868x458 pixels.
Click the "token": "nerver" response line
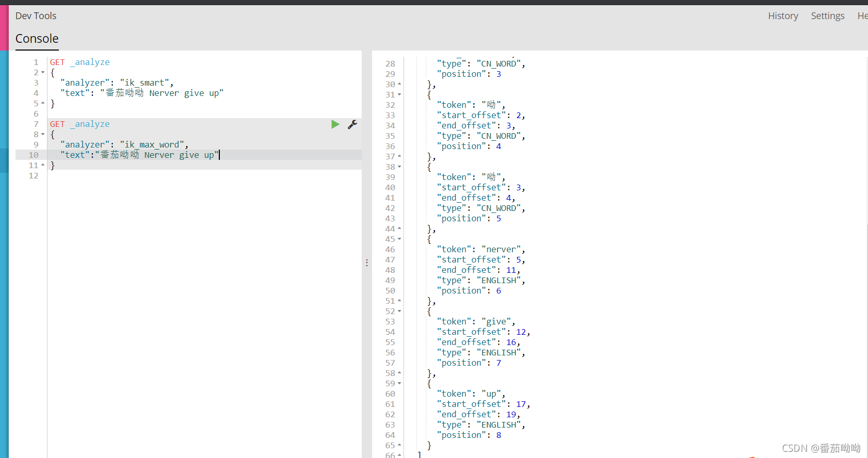point(481,250)
